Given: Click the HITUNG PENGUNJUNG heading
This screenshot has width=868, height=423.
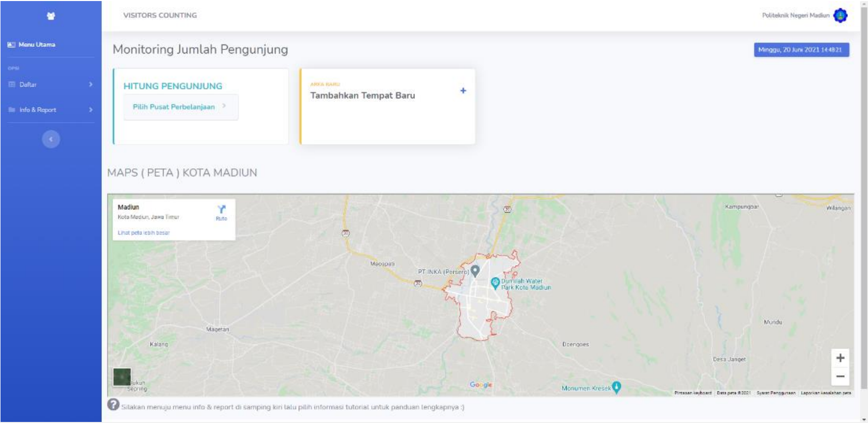Looking at the screenshot, I should (173, 86).
